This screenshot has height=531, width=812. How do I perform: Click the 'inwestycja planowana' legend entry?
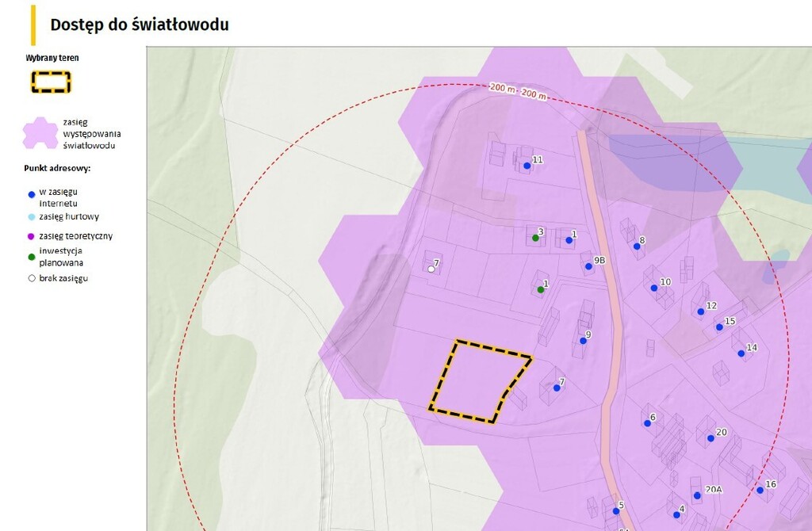tap(61, 256)
